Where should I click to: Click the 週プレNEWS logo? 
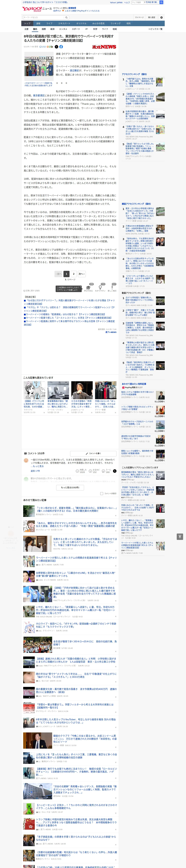104,47
